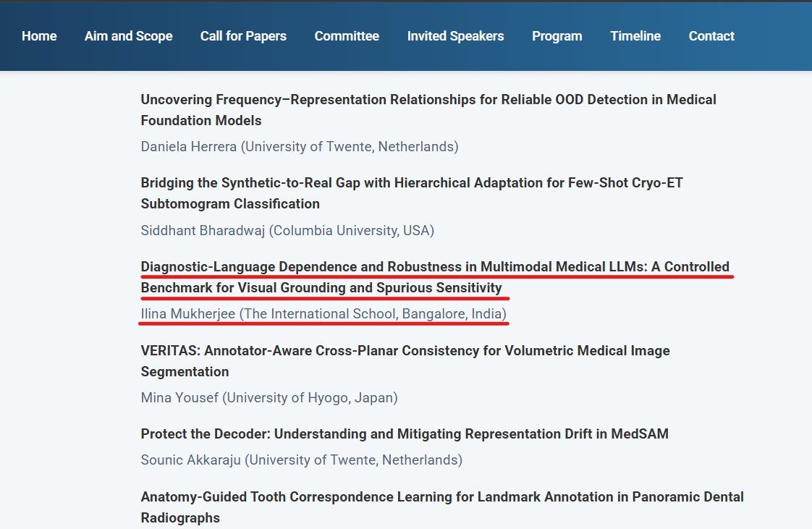
Task: Select author Siddhant Bharadwaj, Columbia University
Action: pos(287,230)
